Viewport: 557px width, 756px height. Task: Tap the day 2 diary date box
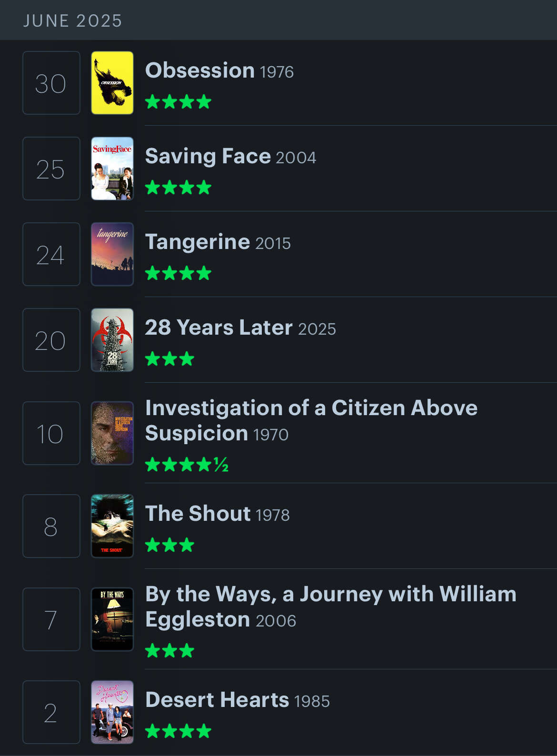coord(51,712)
